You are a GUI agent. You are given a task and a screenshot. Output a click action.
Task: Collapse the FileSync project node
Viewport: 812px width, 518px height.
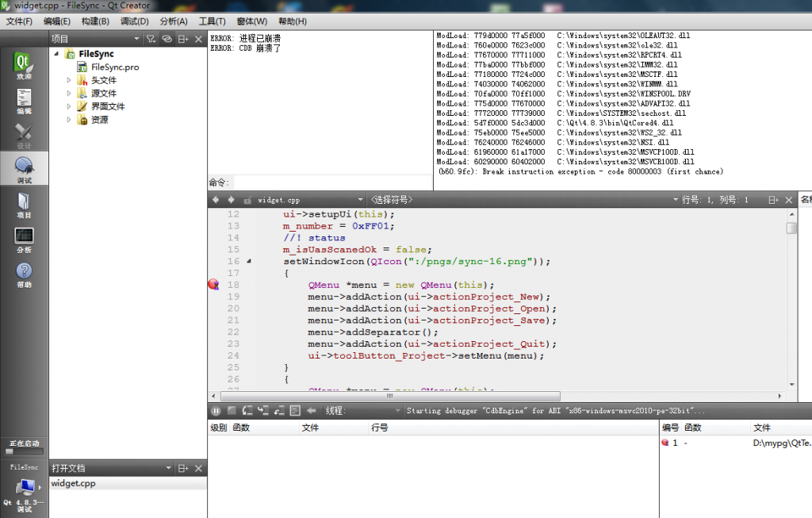[56, 53]
